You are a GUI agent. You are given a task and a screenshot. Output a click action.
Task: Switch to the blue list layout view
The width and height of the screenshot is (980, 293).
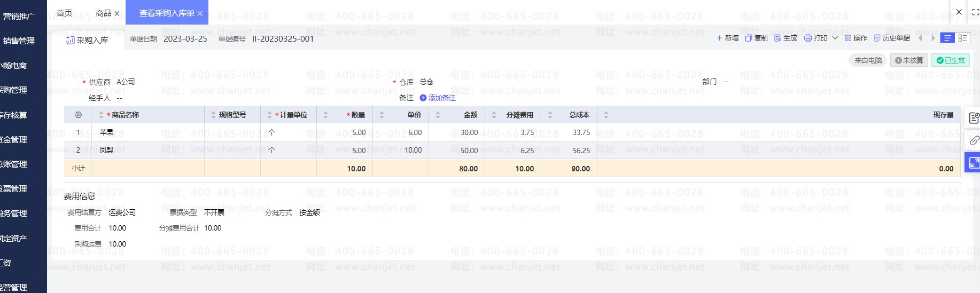(x=947, y=38)
